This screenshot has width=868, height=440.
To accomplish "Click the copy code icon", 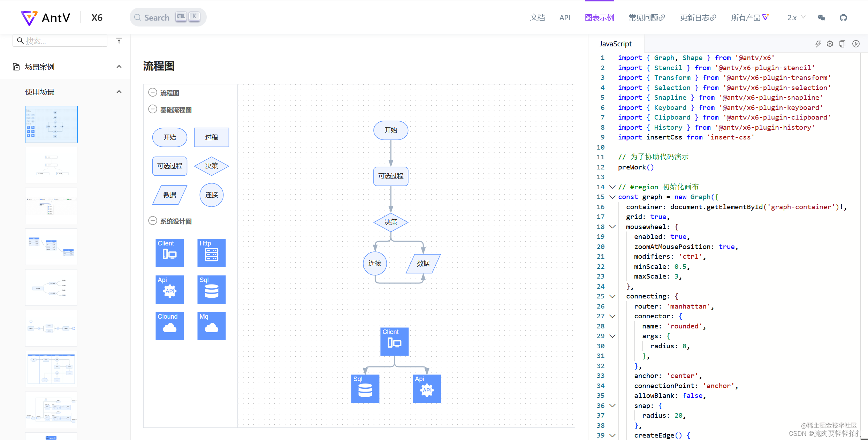I will [842, 44].
